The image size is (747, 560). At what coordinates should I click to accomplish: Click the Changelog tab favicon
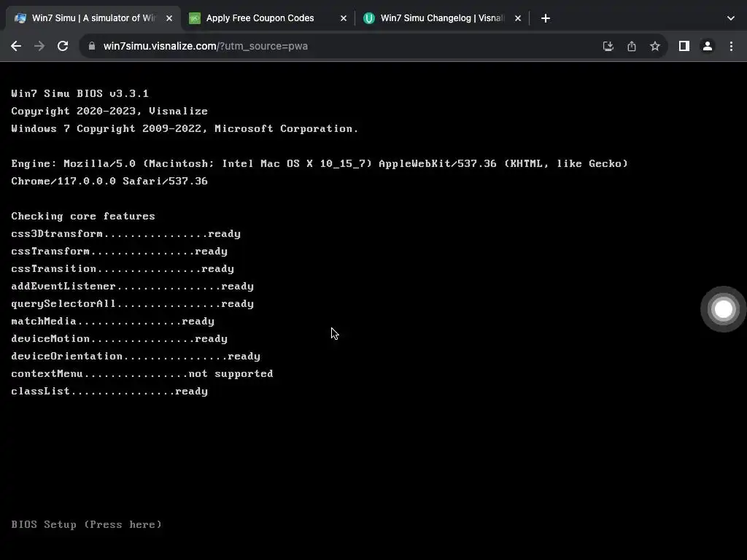[x=368, y=18]
